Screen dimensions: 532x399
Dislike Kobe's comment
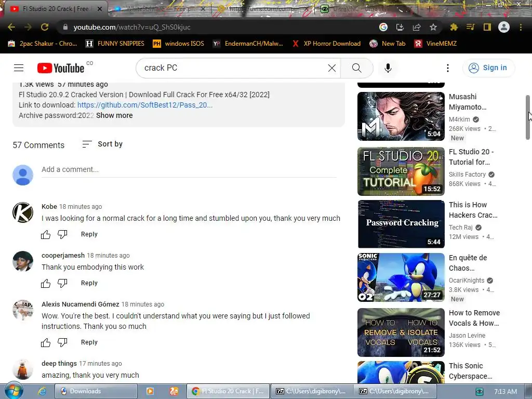pyautogui.click(x=62, y=234)
